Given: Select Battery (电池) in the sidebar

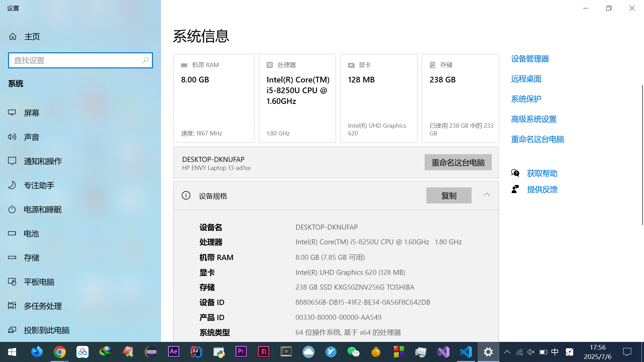Looking at the screenshot, I should click(31, 234).
